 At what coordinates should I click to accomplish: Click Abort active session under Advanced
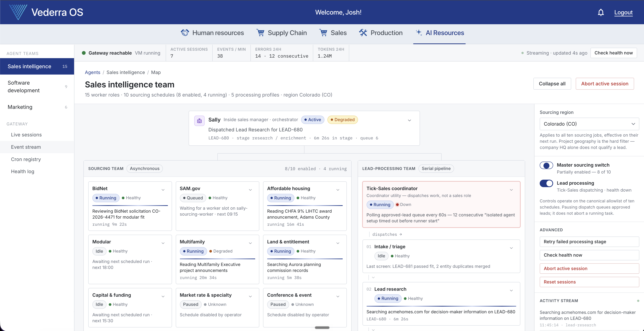(x=589, y=269)
